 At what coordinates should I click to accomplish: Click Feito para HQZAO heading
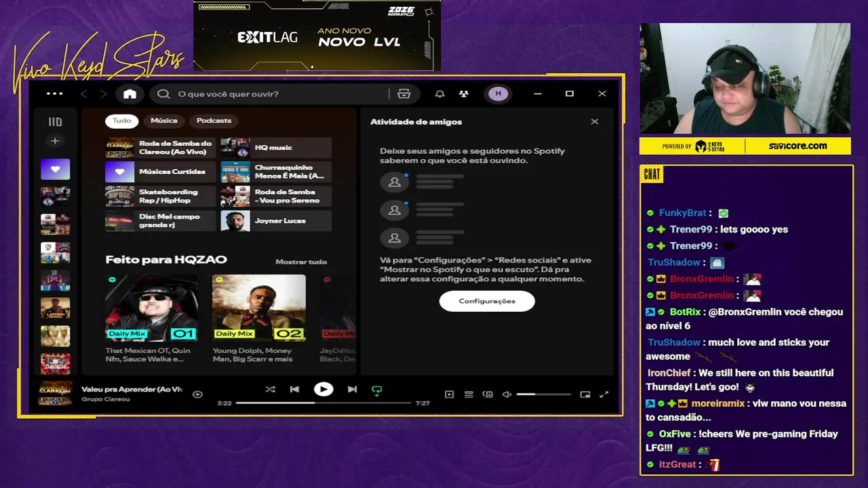pos(166,260)
